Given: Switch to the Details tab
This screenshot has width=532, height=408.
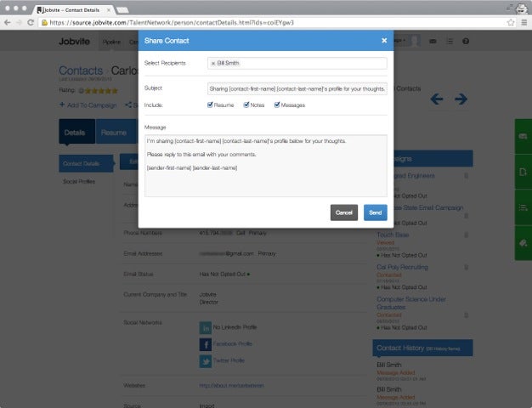Looking at the screenshot, I should [x=76, y=132].
